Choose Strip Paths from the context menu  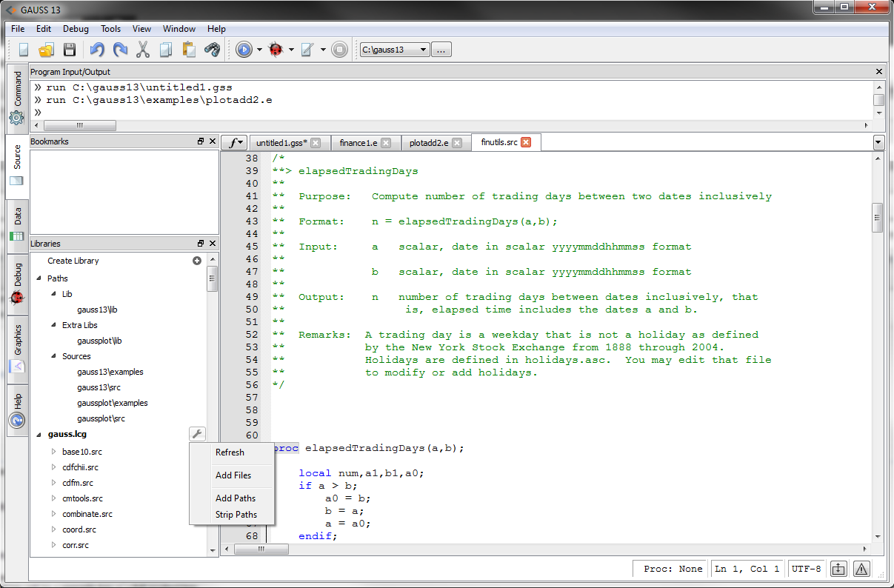tap(232, 515)
